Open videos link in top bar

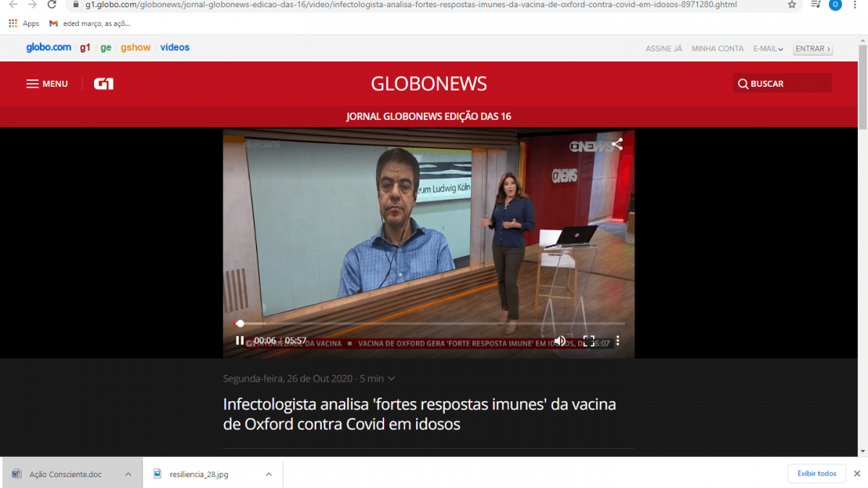point(175,48)
